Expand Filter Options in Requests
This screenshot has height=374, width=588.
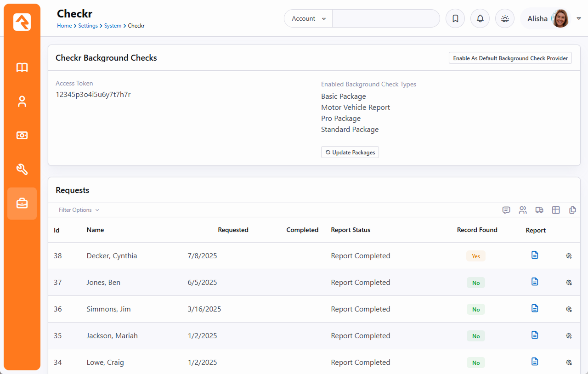[x=79, y=210]
